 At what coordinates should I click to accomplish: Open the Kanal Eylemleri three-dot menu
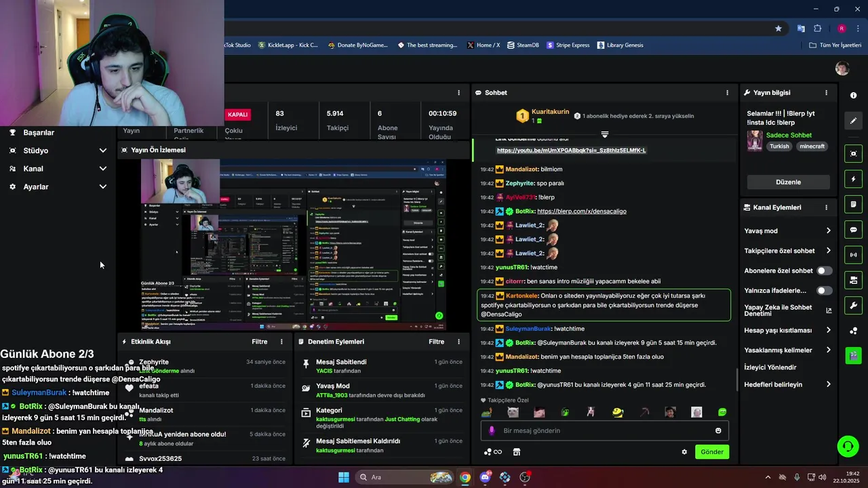coord(826,207)
